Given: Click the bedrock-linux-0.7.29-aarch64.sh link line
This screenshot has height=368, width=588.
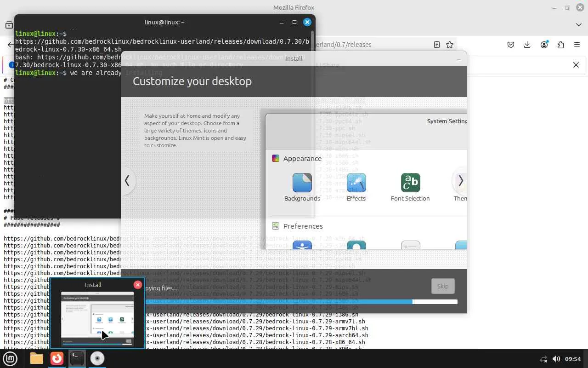Looking at the screenshot, I should 186,335.
